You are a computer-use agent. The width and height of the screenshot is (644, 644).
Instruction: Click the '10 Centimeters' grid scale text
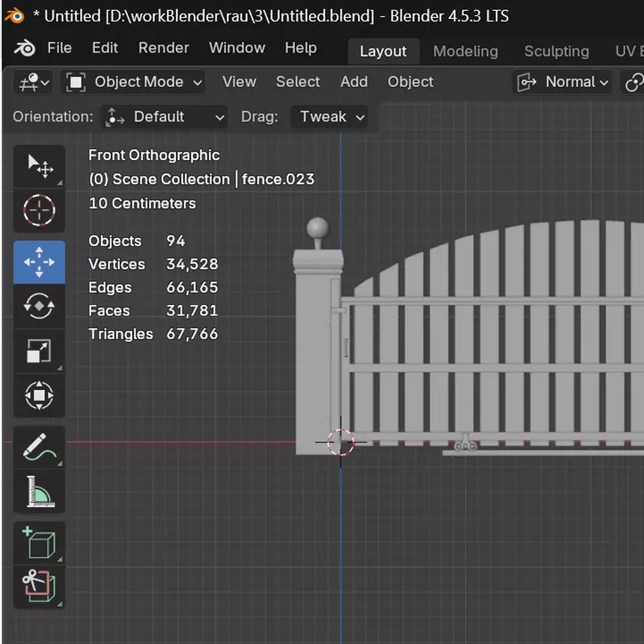(x=142, y=204)
